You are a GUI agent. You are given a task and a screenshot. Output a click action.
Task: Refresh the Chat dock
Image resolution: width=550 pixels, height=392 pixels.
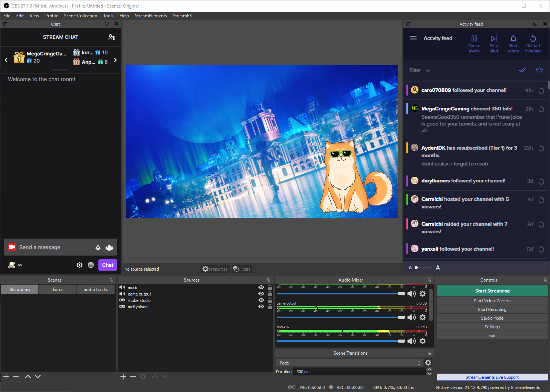5,24
